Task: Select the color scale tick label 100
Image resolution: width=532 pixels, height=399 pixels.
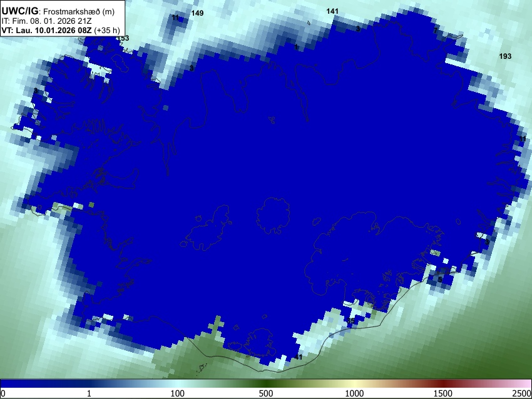Action: pos(177,393)
